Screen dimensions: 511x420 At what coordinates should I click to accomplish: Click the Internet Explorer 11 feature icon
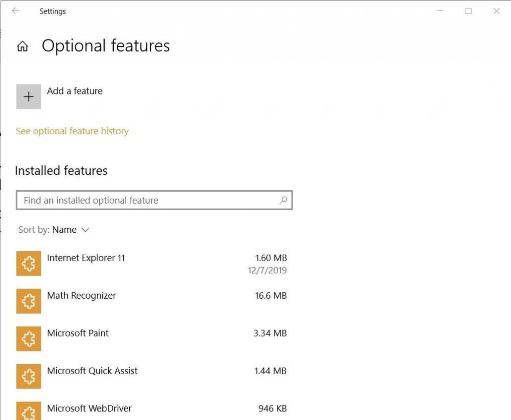coord(28,263)
